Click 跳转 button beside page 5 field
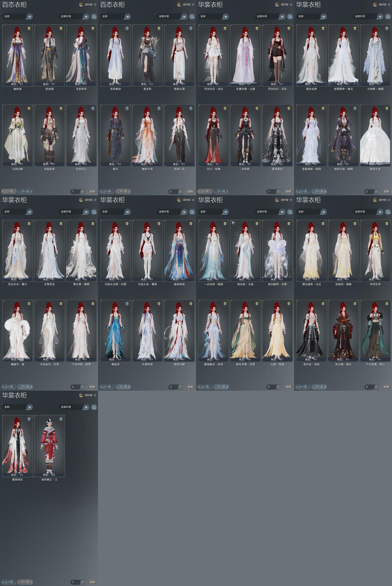The image size is (392, 586). 288,387
